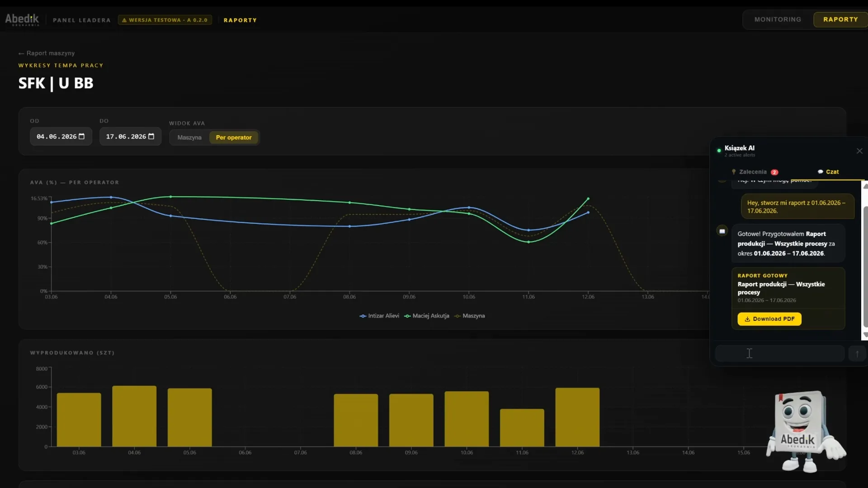Open the Monitoring tab

pos(778,19)
